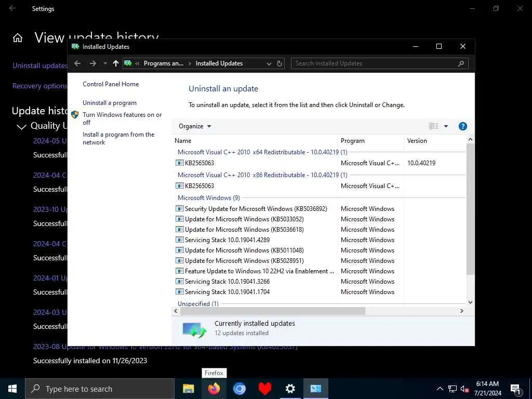Screen dimensions: 532x399
Task: Refresh the Installed Updates list
Action: click(279, 63)
